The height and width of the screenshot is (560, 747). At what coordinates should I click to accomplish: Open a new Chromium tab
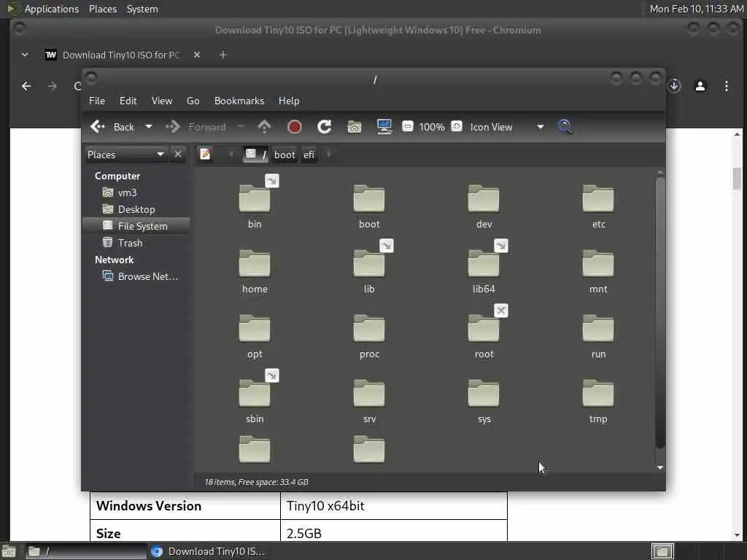pos(223,55)
